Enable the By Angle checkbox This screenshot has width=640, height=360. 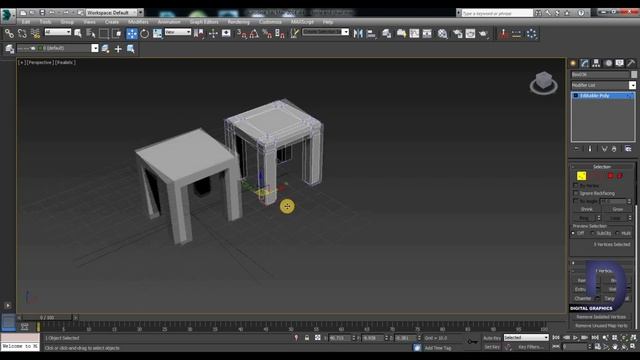576,201
